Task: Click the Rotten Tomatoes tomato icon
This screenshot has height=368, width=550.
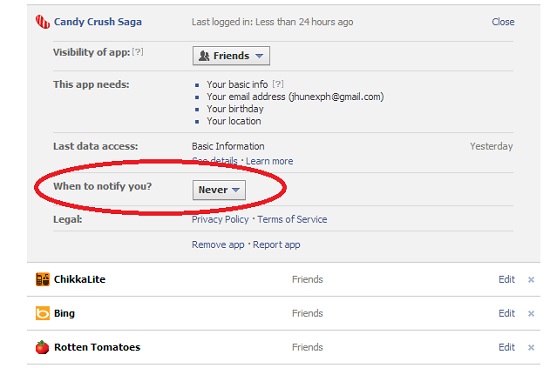Action: [42, 347]
